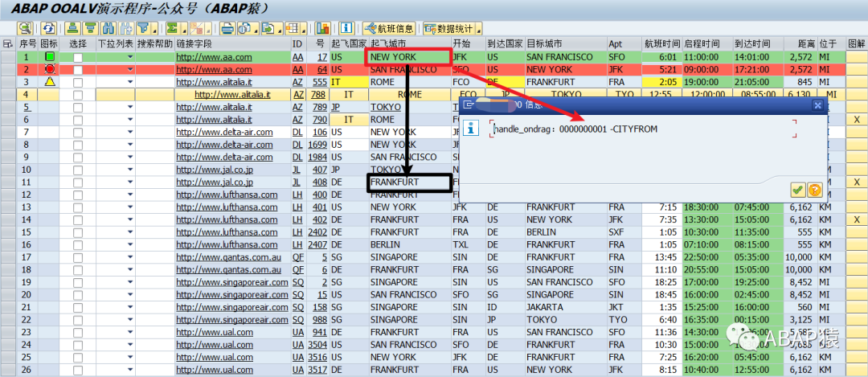The image size is (868, 377).
Task: Click the Find Next binoculars icon
Action: [x=127, y=27]
